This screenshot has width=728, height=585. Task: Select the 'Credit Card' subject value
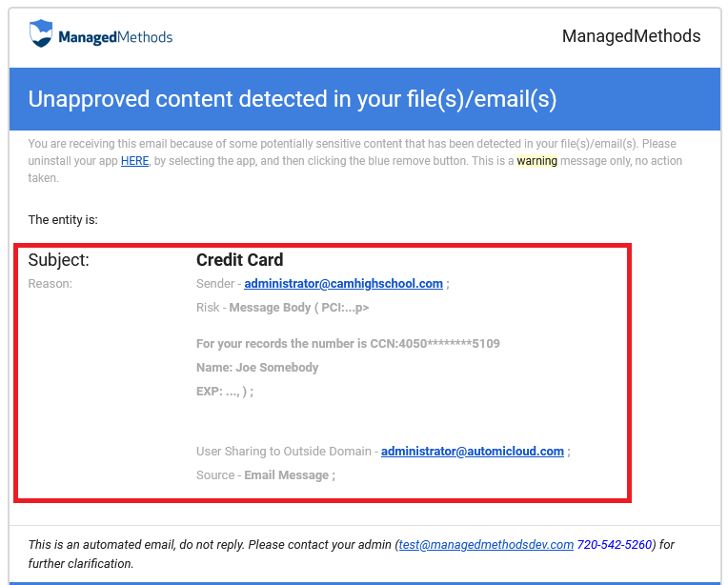pos(239,260)
